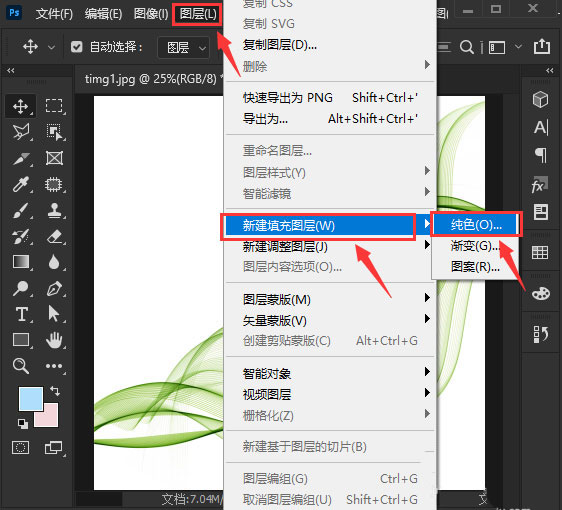Select the Hand tool
The width and height of the screenshot is (562, 510).
(x=54, y=340)
